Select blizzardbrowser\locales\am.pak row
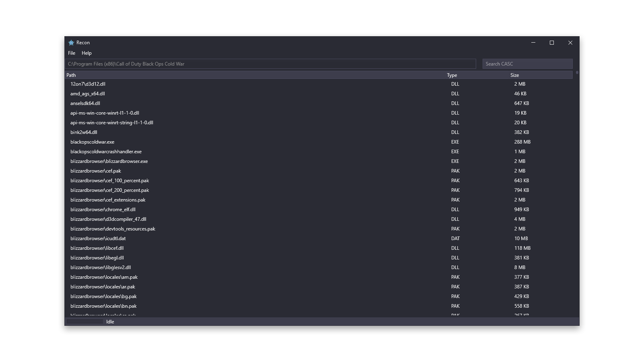This screenshot has height=362, width=644. pos(319,277)
